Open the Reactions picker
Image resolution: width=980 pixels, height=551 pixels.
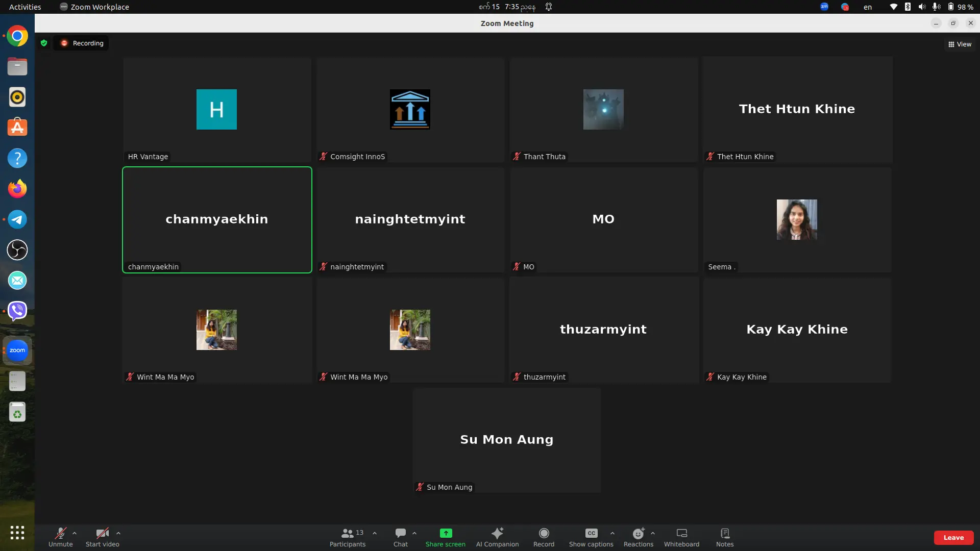[x=638, y=534]
